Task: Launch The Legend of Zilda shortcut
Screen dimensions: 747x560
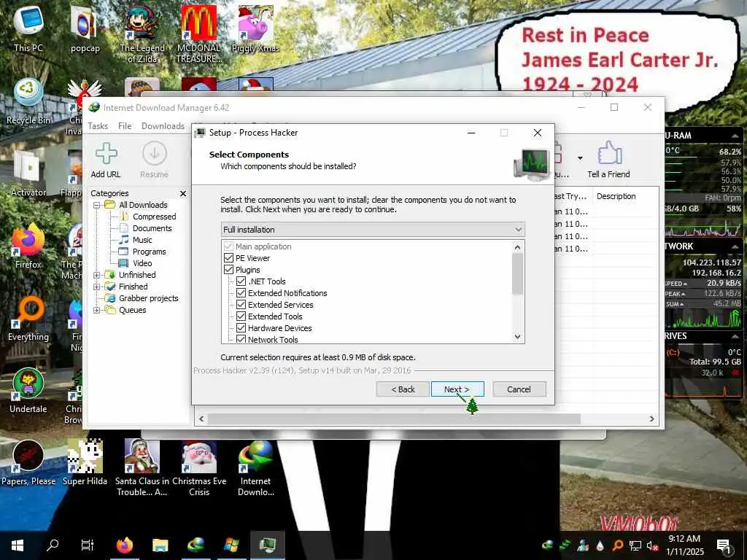Action: coord(142,32)
